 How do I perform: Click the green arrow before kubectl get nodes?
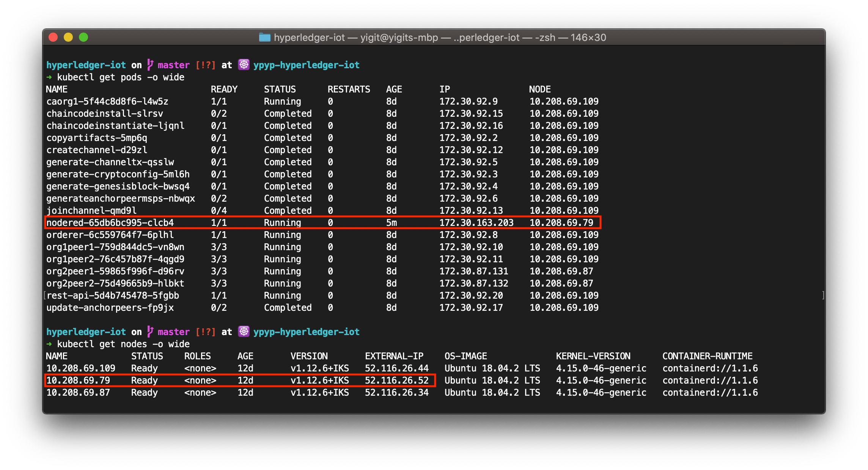[x=49, y=344]
